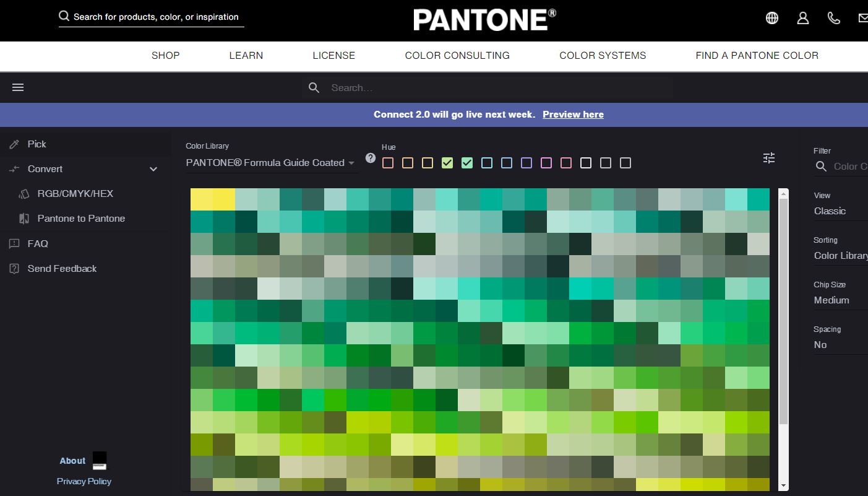Click the globe region selector icon
The width and height of the screenshot is (868, 496).
[772, 19]
